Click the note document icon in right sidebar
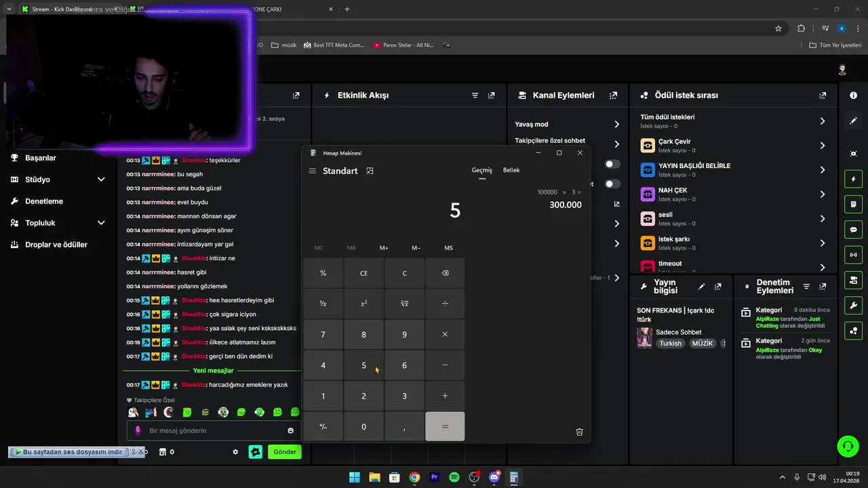Image resolution: width=868 pixels, height=488 pixels. tap(853, 204)
